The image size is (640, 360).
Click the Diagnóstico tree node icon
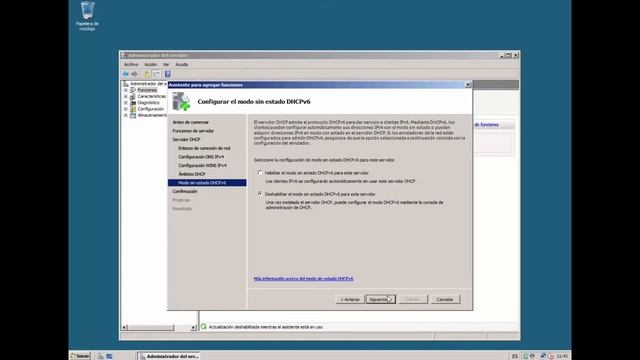(133, 103)
